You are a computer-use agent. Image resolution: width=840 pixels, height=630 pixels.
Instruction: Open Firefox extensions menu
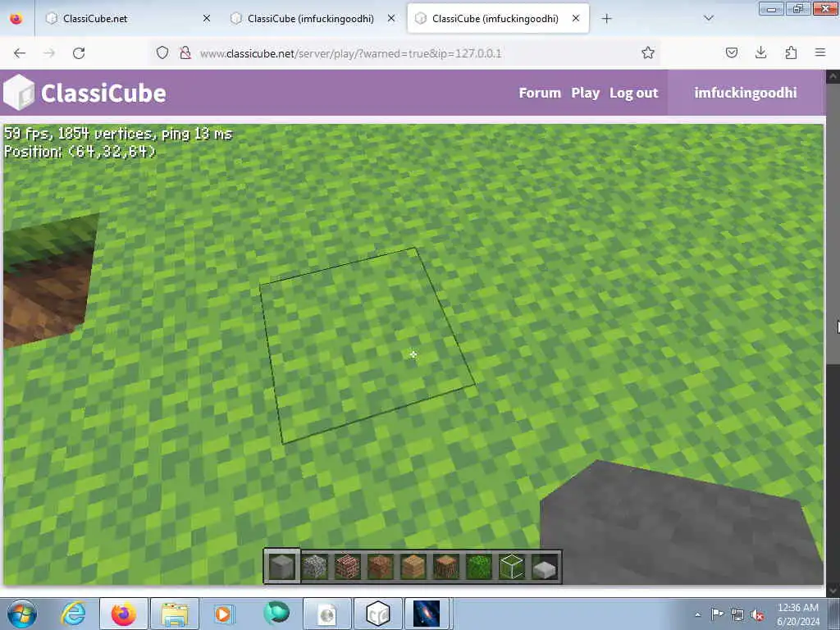tap(791, 52)
